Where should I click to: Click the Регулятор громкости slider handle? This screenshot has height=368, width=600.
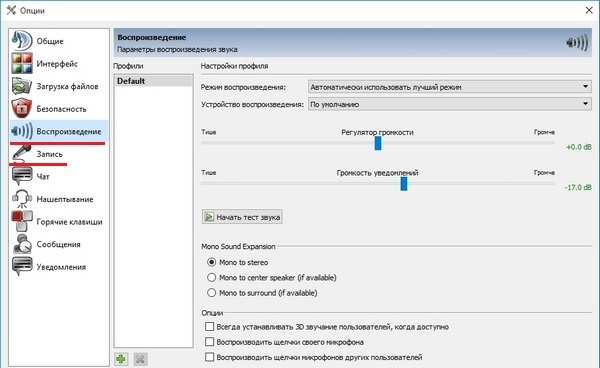click(x=378, y=143)
